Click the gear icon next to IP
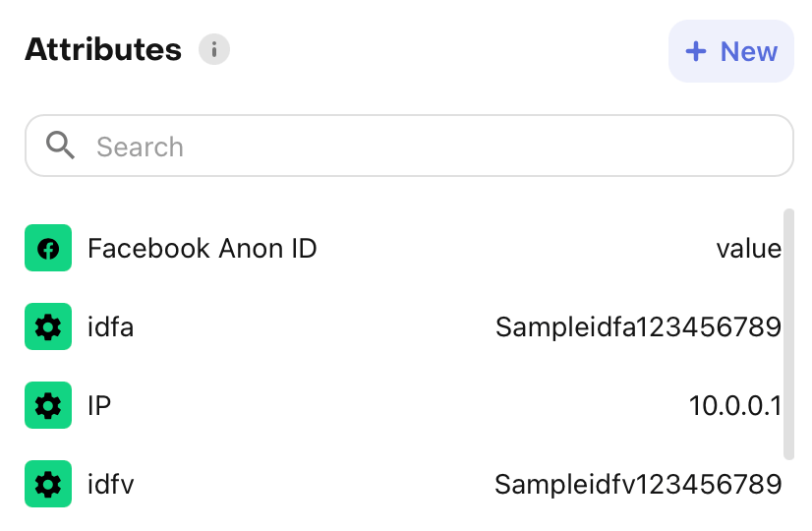 pos(48,405)
